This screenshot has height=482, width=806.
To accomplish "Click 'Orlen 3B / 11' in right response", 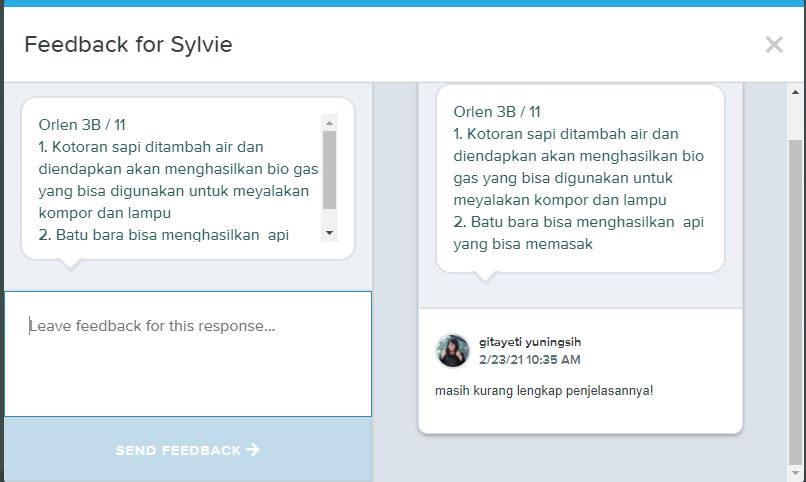I will pyautogui.click(x=497, y=112).
